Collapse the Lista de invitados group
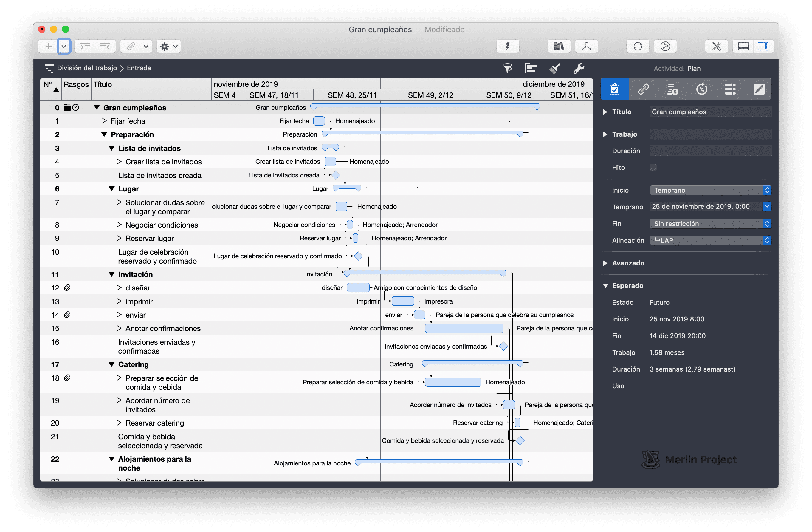This screenshot has width=812, height=532. coord(111,148)
